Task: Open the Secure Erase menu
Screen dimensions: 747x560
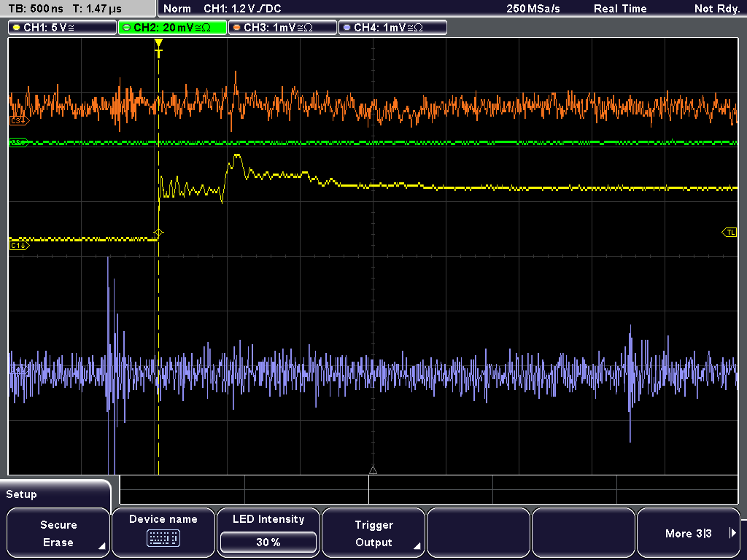Action: 58,533
